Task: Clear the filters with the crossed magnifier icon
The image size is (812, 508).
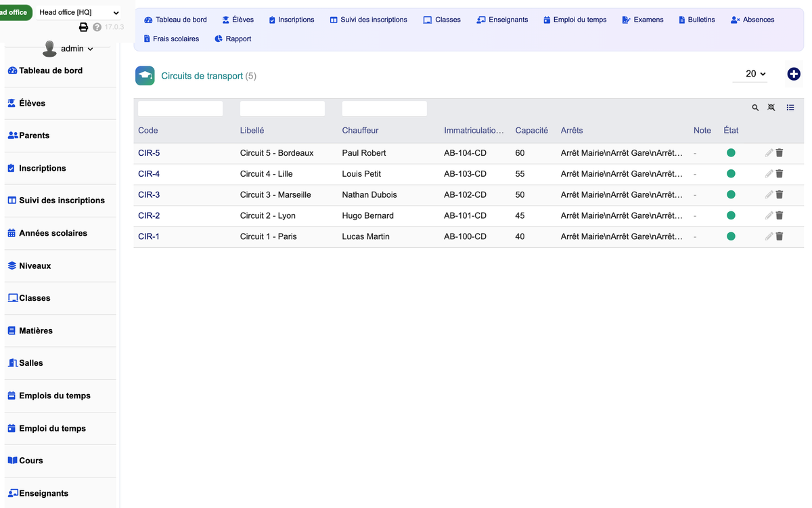Action: [x=771, y=108]
